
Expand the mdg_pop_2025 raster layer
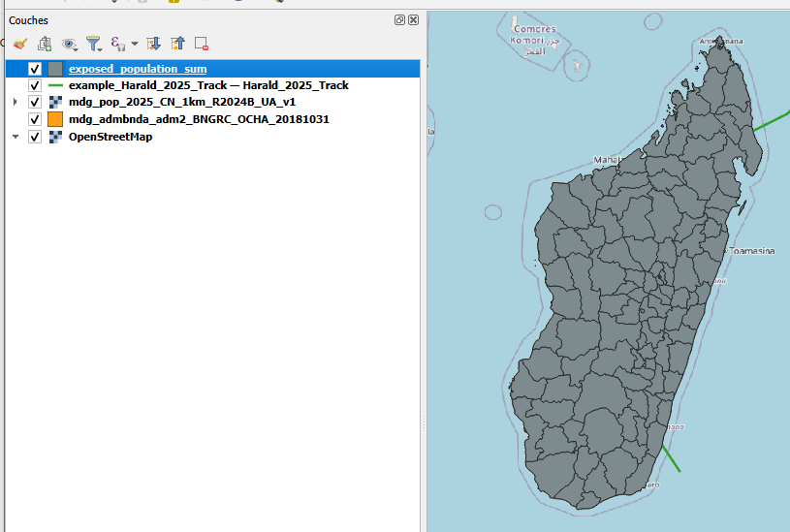pyautogui.click(x=15, y=102)
